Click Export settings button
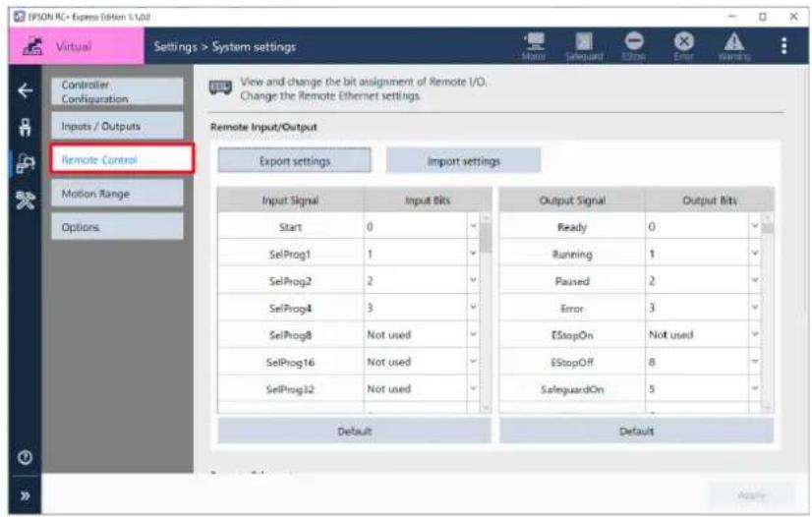812x517 pixels. (x=294, y=161)
